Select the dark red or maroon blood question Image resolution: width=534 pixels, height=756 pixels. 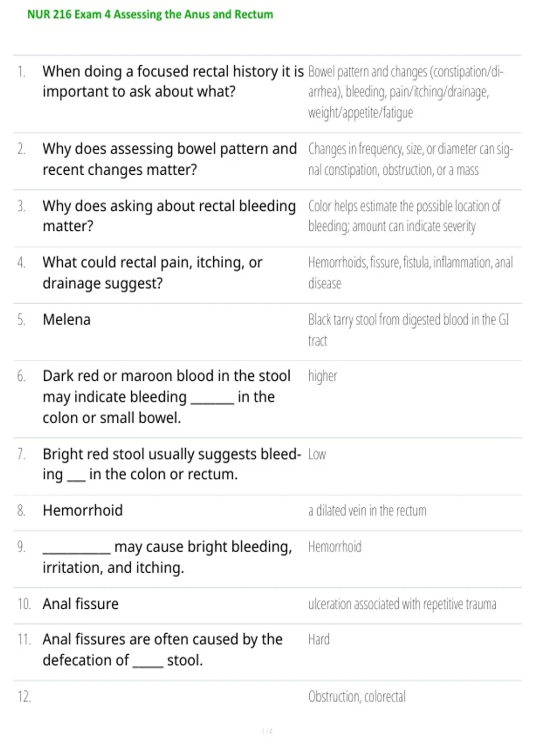coord(166,397)
